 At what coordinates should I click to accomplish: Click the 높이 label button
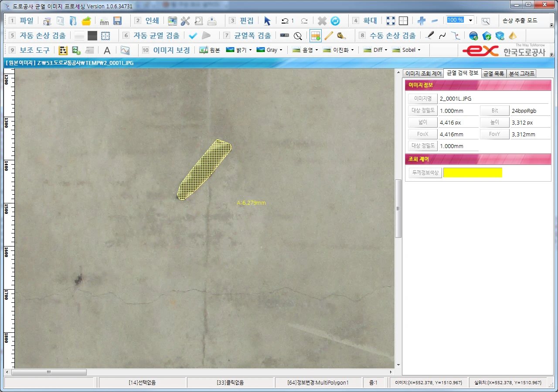tap(495, 122)
